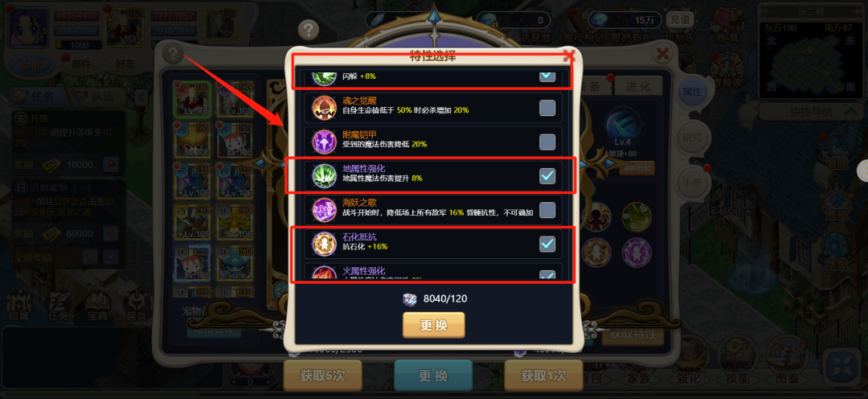Close the 特性选择 dialog
This screenshot has width=868, height=399.
pos(568,56)
